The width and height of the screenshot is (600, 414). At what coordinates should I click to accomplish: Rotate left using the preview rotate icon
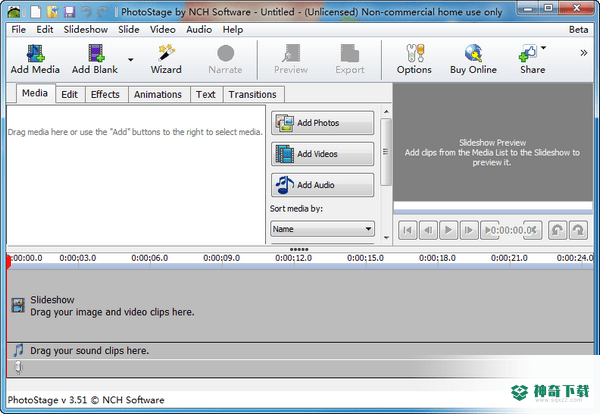(x=557, y=230)
